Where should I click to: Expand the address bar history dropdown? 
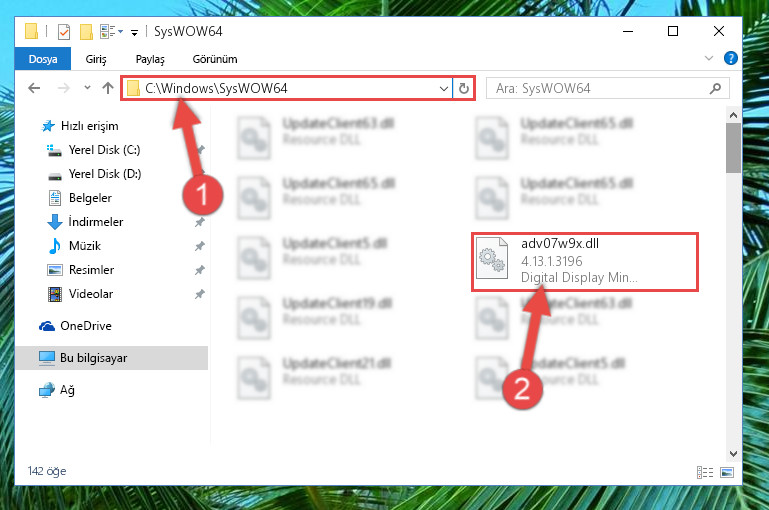coord(444,89)
